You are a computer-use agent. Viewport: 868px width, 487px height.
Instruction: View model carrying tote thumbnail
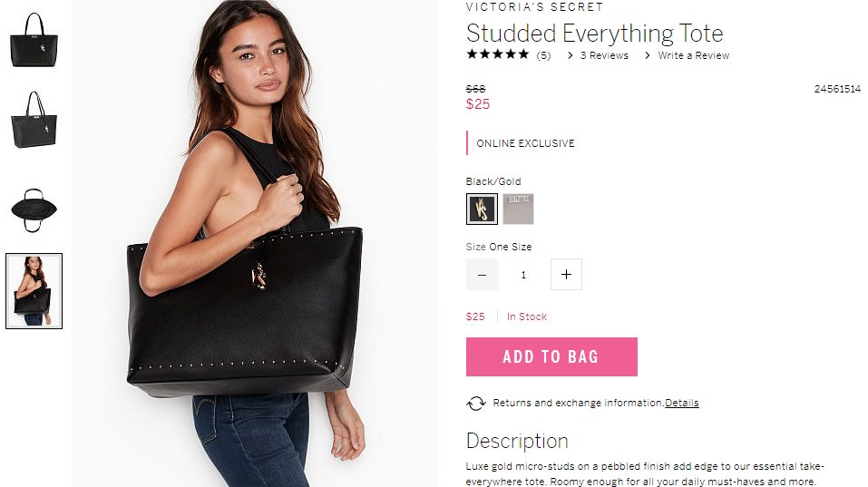(34, 291)
